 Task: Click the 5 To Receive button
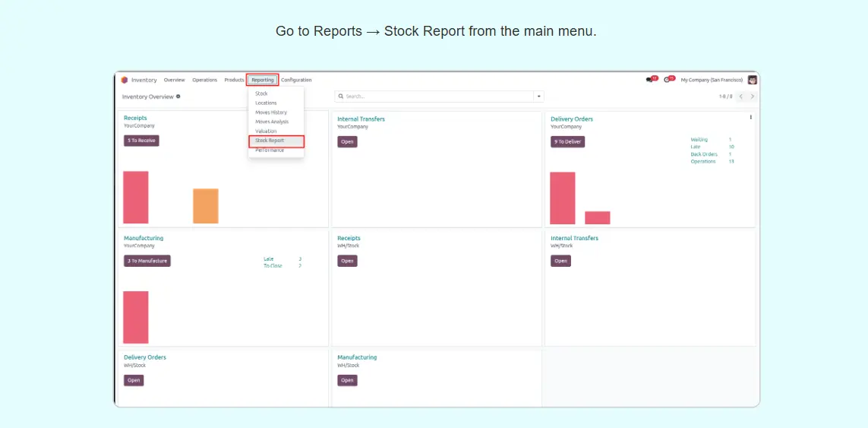(141, 141)
